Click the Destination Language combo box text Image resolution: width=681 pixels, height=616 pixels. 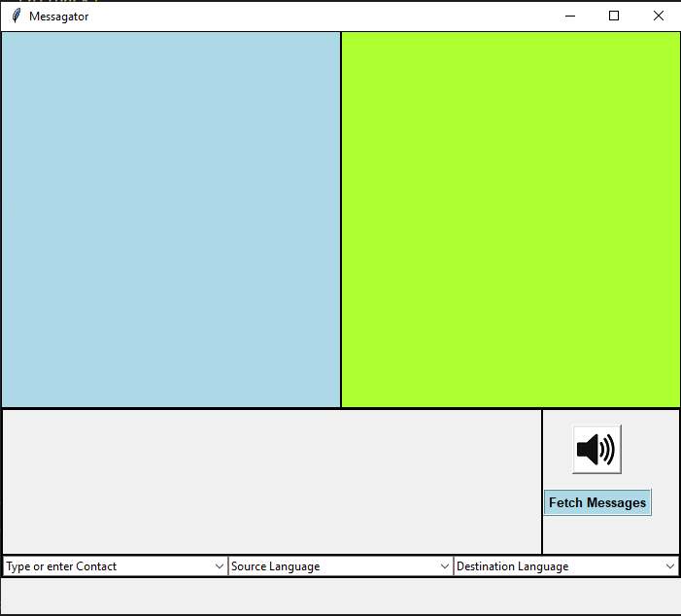(x=513, y=566)
